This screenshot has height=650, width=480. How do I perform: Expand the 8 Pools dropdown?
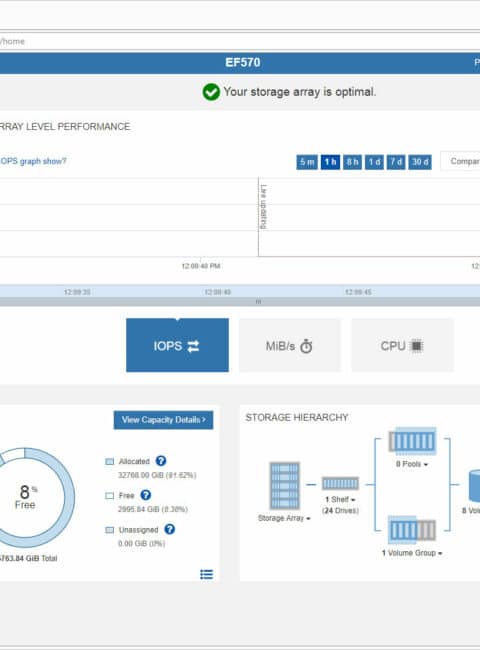412,464
